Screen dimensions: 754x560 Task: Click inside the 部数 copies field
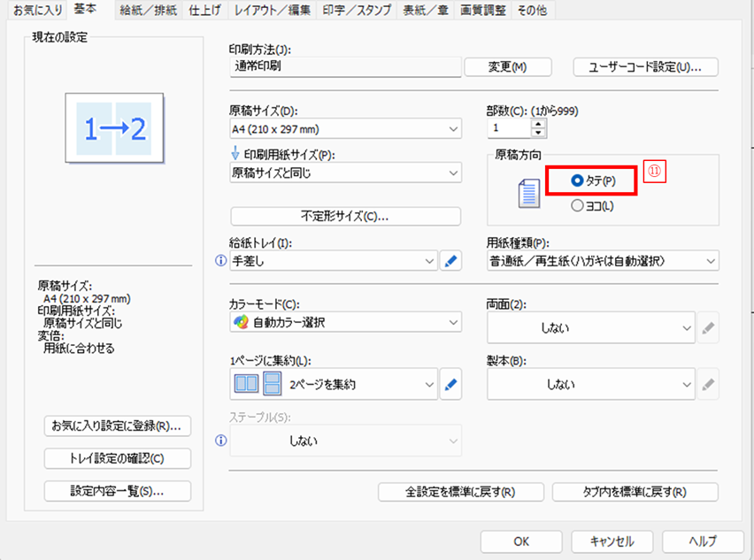point(509,129)
